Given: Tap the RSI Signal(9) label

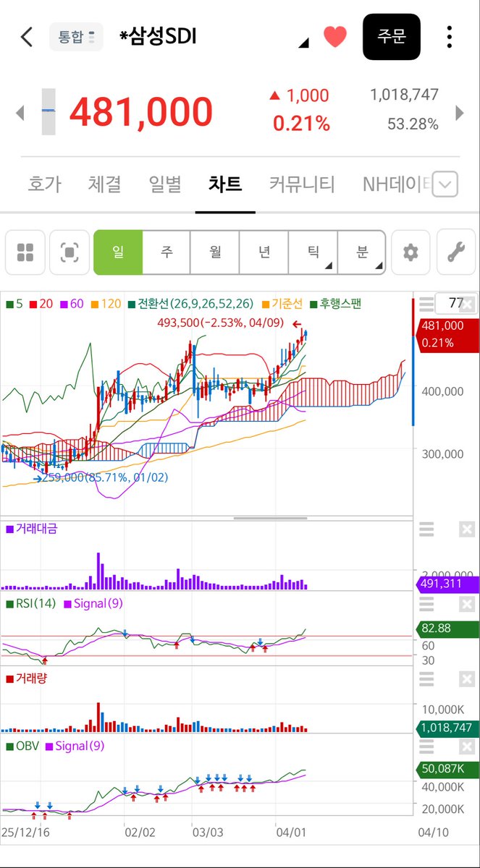Looking at the screenshot, I should click(93, 603).
